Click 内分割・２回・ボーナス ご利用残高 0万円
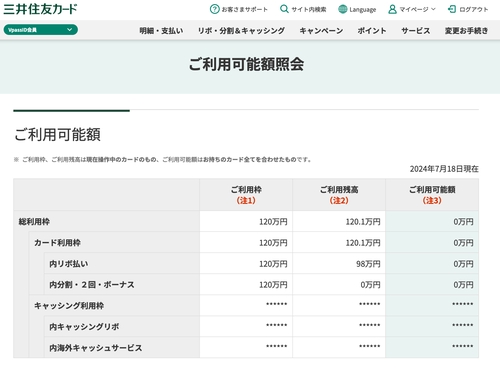Image resolution: width=500 pixels, height=369 pixels. (370, 285)
